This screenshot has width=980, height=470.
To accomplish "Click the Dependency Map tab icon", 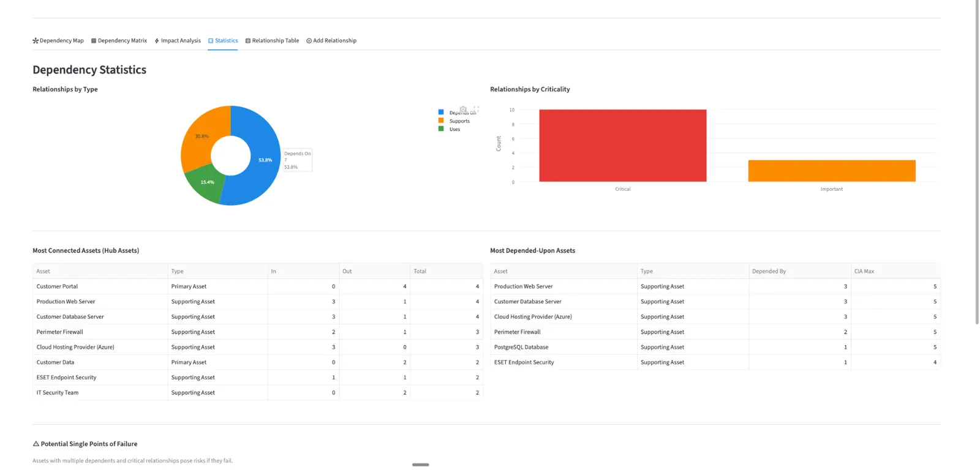I will [36, 41].
